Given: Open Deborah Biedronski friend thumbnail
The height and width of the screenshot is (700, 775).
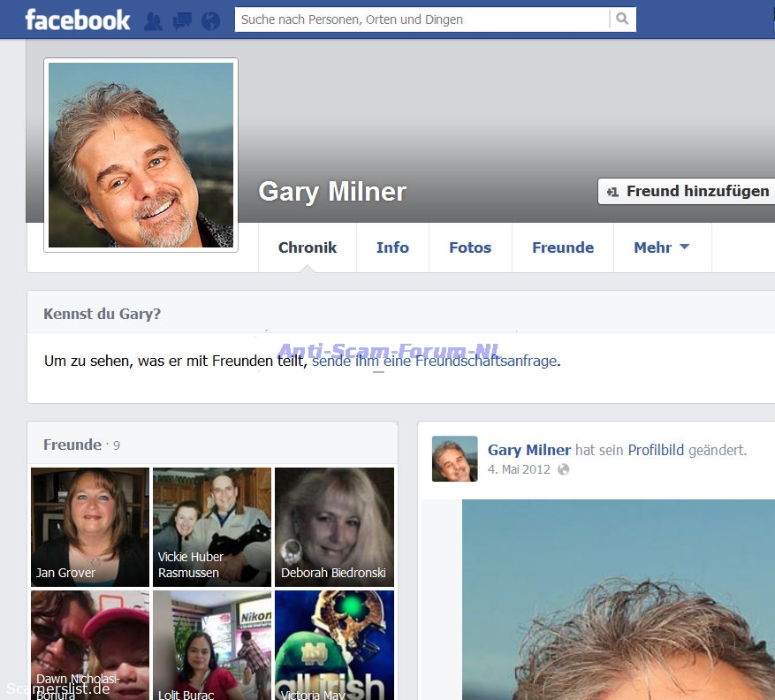Looking at the screenshot, I should [334, 527].
